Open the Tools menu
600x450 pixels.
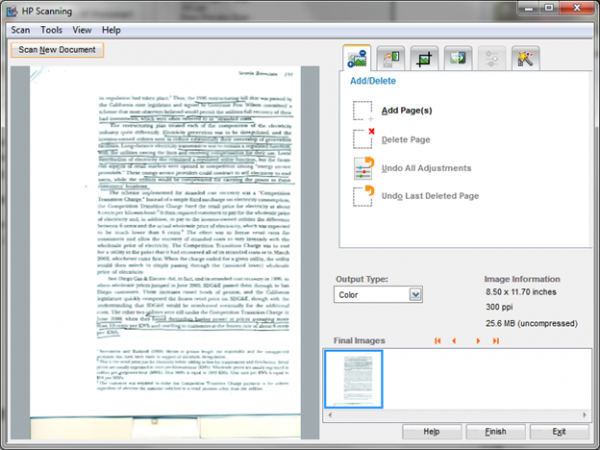[51, 30]
